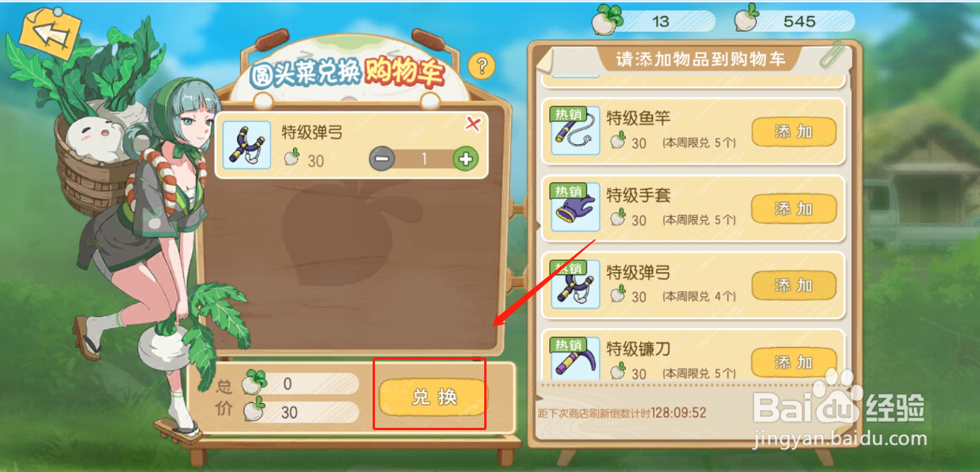Add 特级鱼竿 with its 添加 button
This screenshot has width=980, height=472.
pyautogui.click(x=794, y=132)
